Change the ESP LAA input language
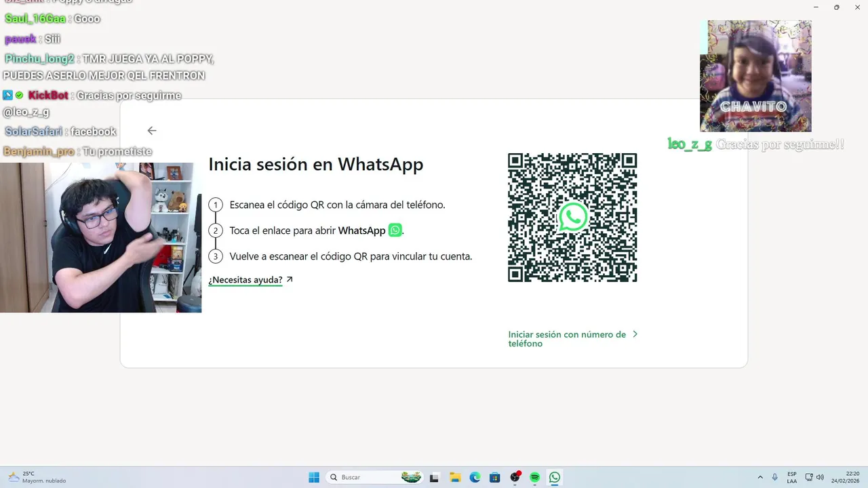The width and height of the screenshot is (868, 488). [x=792, y=477]
